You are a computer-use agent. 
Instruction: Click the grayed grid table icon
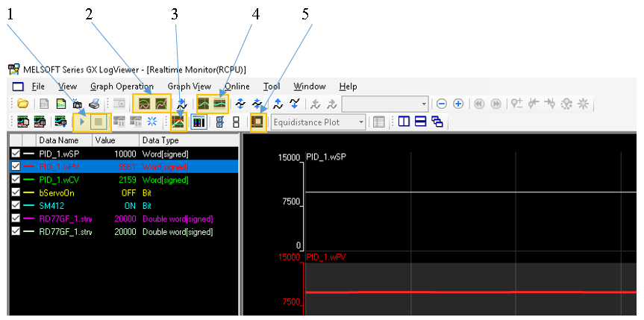tap(378, 122)
